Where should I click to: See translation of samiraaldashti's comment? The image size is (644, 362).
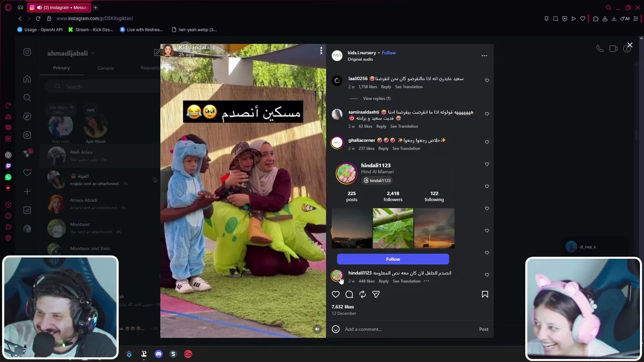pos(404,127)
